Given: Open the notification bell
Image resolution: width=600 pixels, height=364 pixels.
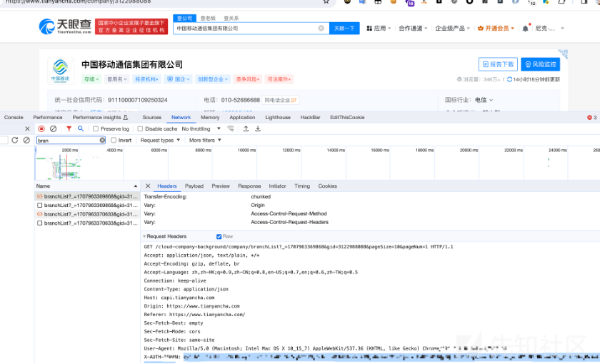Looking at the screenshot, I should click(526, 29).
